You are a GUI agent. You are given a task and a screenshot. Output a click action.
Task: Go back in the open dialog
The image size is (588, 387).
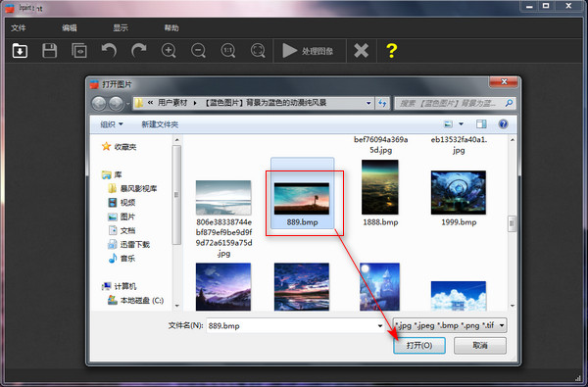(99, 104)
